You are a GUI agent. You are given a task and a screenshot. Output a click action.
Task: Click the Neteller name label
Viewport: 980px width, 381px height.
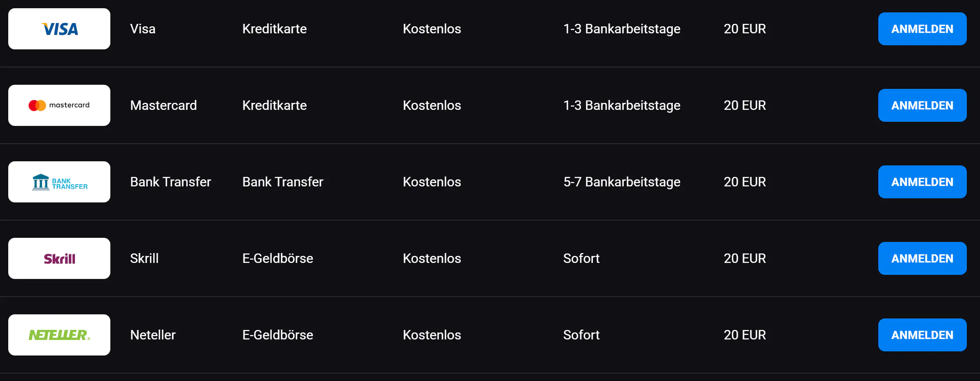[153, 335]
